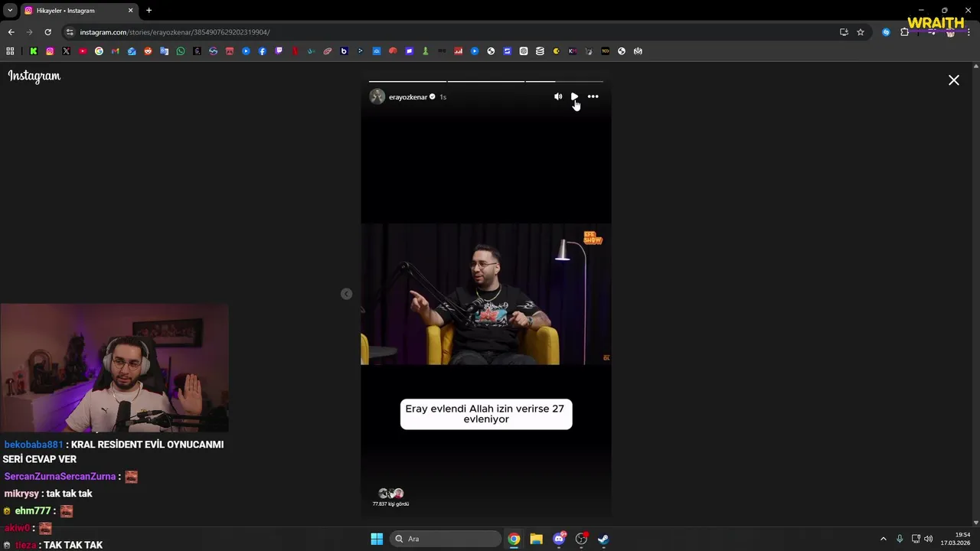Click the story caption text box
980x551 pixels.
[x=486, y=414]
